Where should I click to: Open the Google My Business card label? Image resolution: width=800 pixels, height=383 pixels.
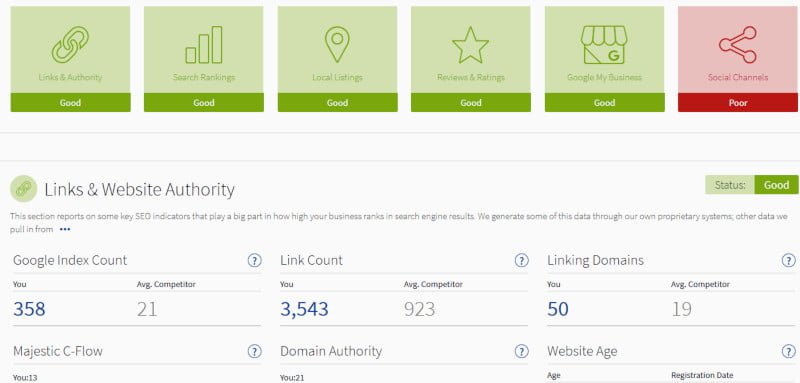click(x=605, y=78)
